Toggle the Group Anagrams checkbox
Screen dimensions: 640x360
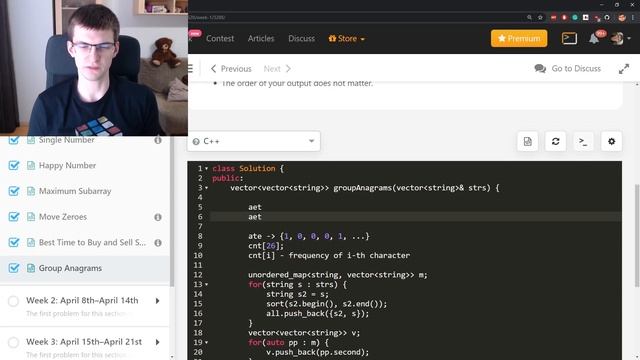click(13, 268)
